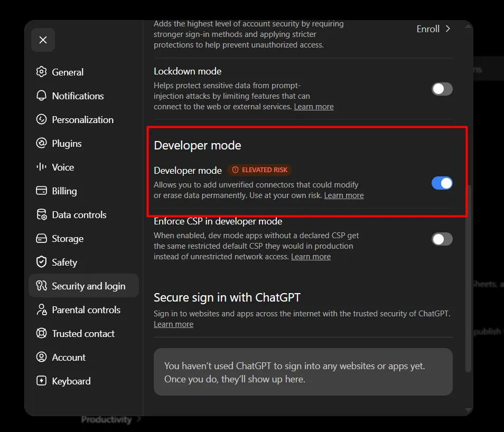Expand Enroll chevron arrow
The width and height of the screenshot is (504, 432).
point(448,29)
